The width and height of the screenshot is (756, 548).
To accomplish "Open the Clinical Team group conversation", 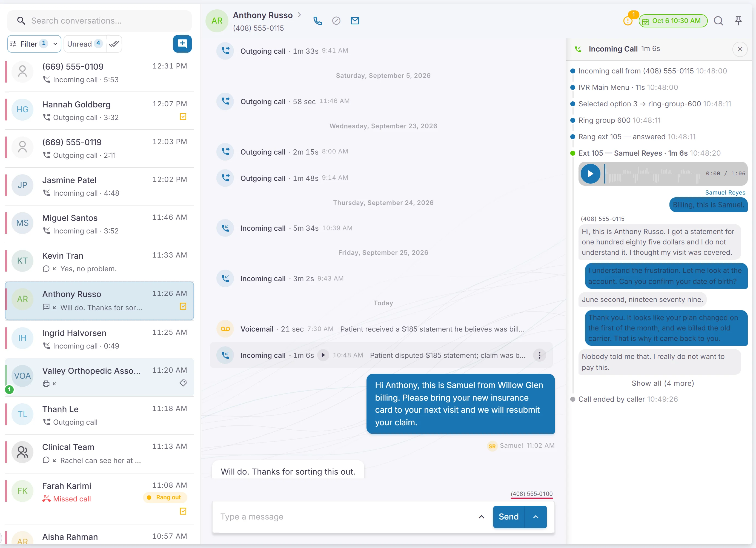I will pos(99,454).
